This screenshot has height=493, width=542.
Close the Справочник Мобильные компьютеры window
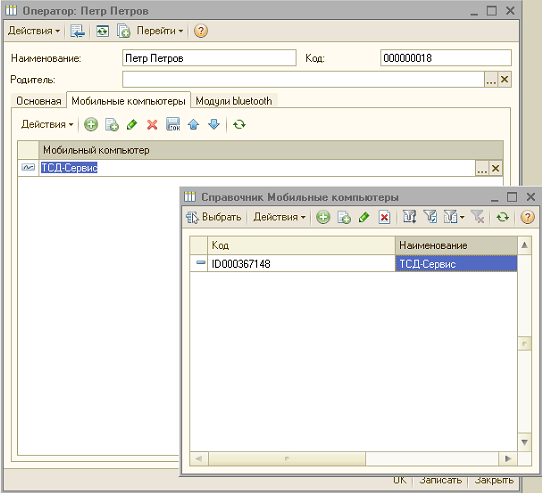click(x=531, y=197)
